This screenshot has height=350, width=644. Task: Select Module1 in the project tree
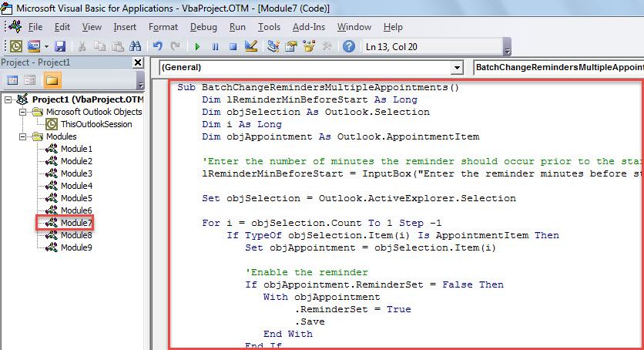click(x=76, y=149)
